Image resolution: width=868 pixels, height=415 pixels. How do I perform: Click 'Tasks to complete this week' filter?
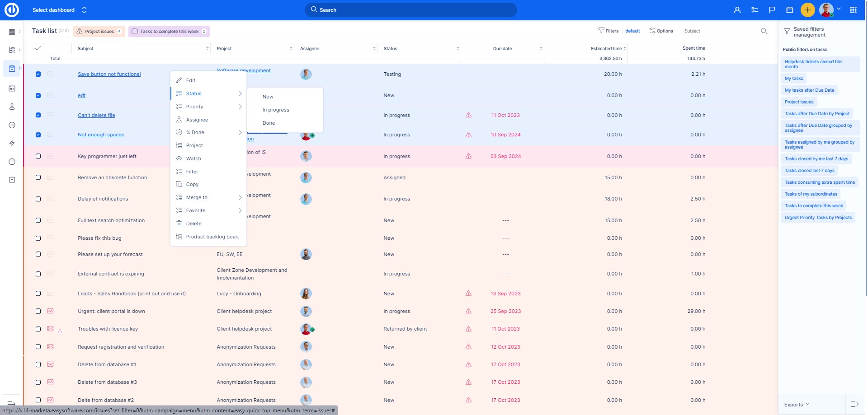click(169, 32)
